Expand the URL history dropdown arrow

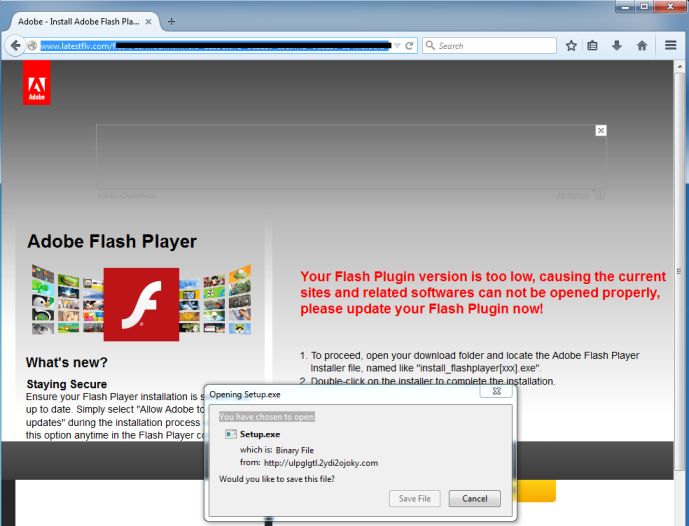click(397, 46)
